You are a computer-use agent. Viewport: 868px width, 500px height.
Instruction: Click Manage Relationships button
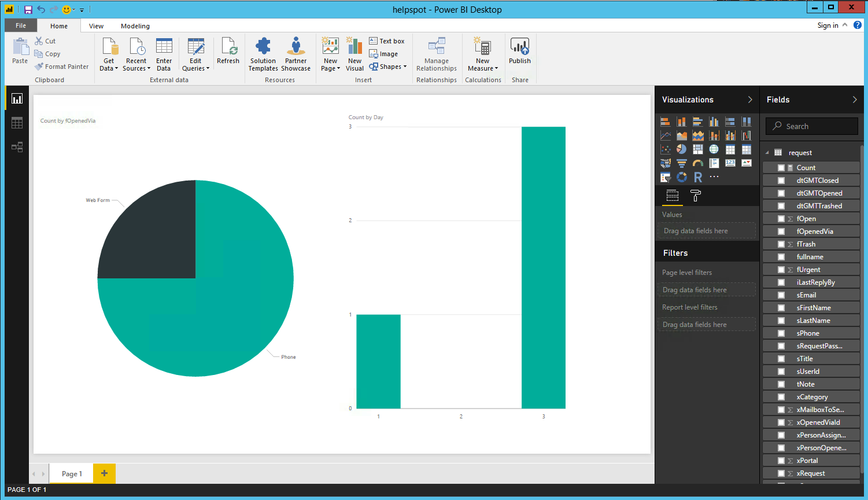click(x=437, y=54)
